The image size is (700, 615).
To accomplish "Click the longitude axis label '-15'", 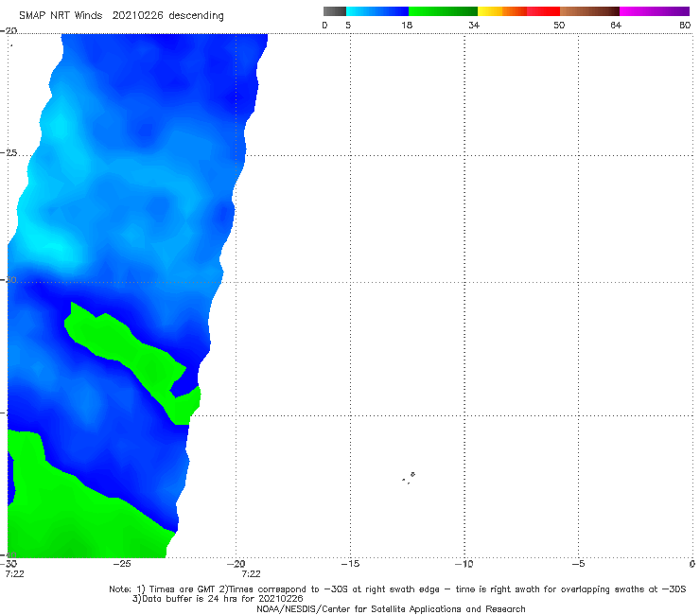I will point(350,564).
